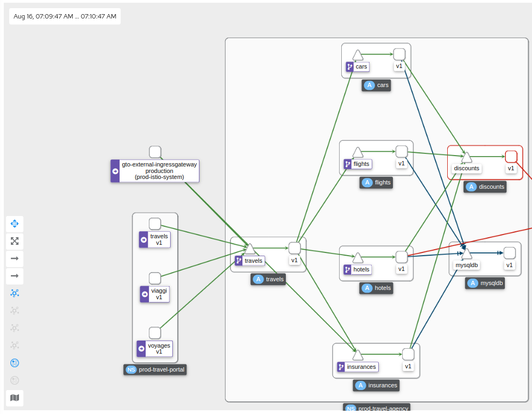The width and height of the screenshot is (532, 414).
Task: Click the zoom-to-fit graph icon
Action: [15, 241]
